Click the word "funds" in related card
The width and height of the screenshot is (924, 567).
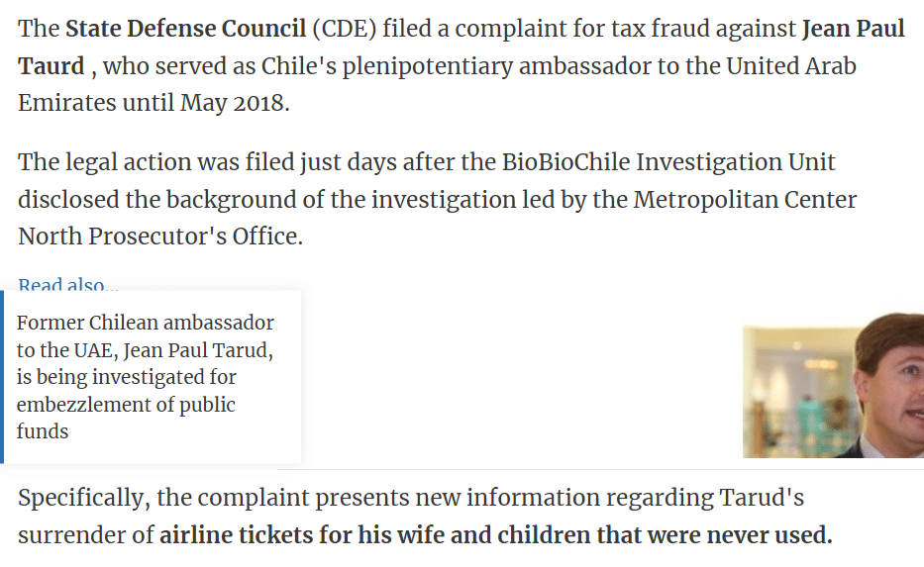43,431
